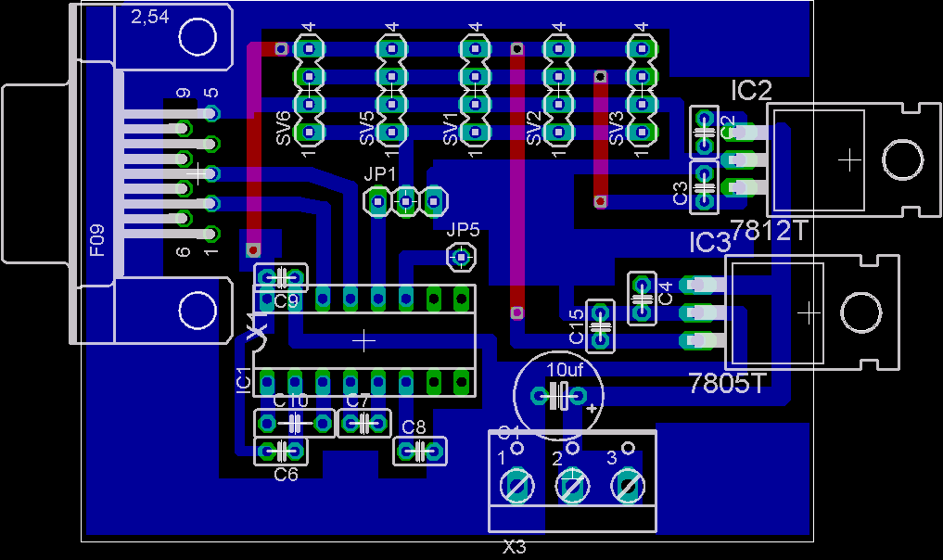This screenshot has width=943, height=560.
Task: Select the middle pin of JP1
Action: [x=405, y=200]
